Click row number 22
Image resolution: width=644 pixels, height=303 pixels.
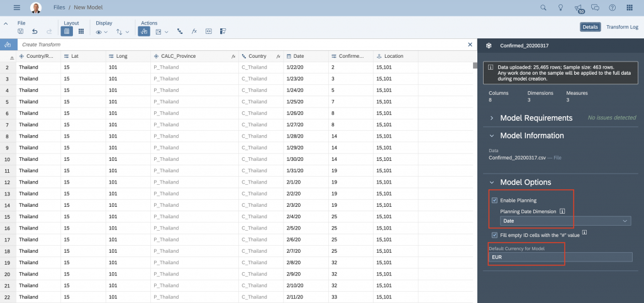click(x=8, y=297)
